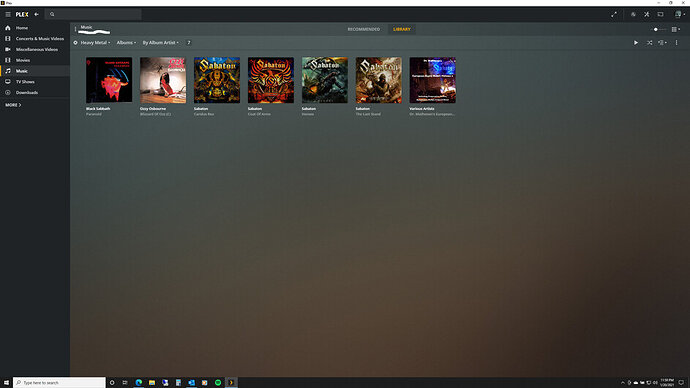Play all albums with play button

coord(636,43)
